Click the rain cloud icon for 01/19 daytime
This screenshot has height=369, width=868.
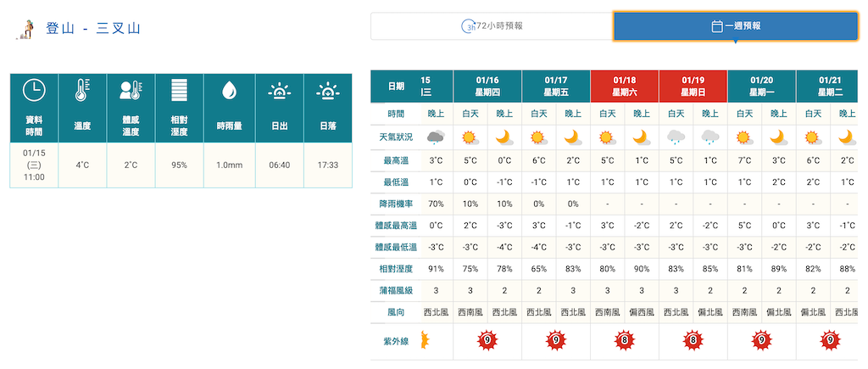[x=676, y=137]
